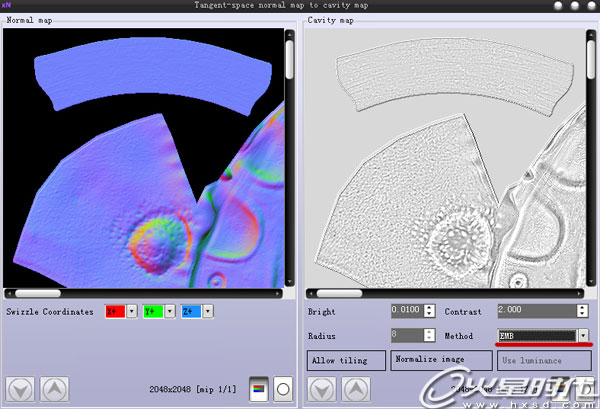This screenshot has width=600, height=409.
Task: Toggle the Allow tiling option
Action: click(346, 360)
